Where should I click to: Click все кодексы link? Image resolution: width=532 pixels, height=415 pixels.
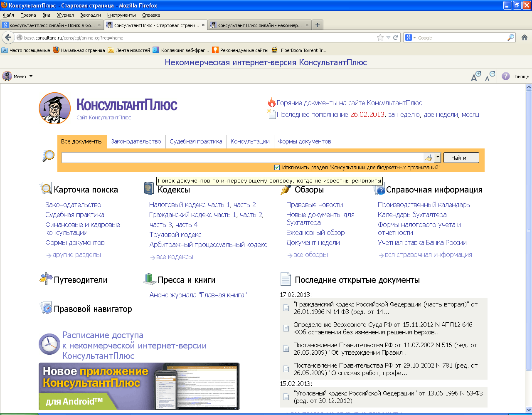pyautogui.click(x=175, y=257)
